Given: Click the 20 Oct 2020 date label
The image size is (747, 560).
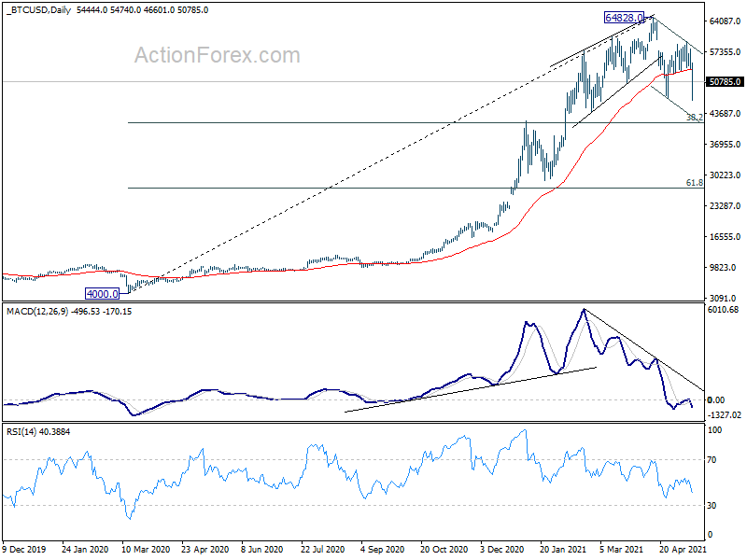Looking at the screenshot, I should point(444,550).
